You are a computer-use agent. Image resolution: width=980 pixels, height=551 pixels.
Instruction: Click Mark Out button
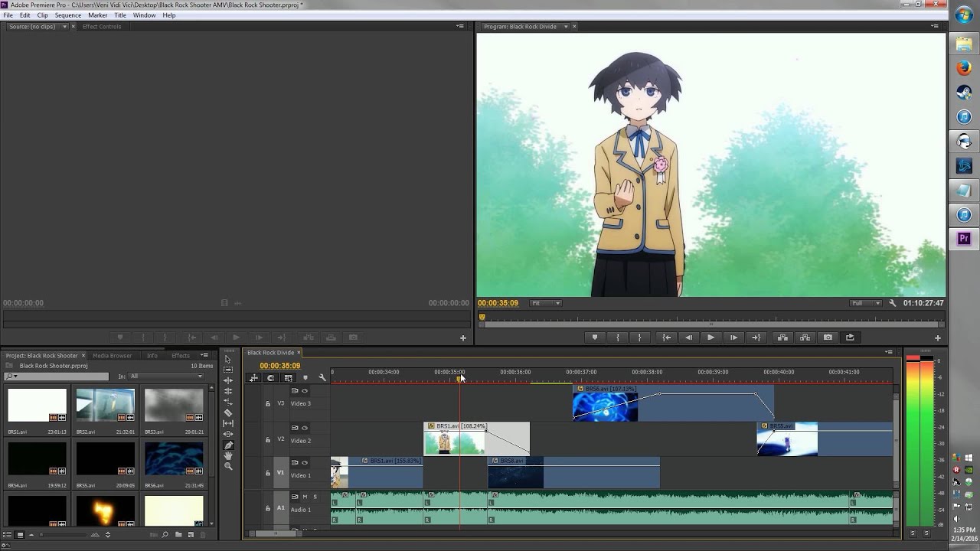(640, 337)
